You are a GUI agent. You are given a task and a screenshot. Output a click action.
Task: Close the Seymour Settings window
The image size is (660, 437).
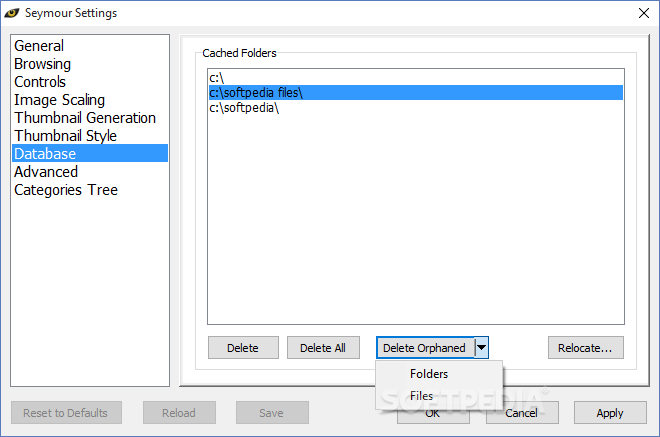(x=640, y=13)
